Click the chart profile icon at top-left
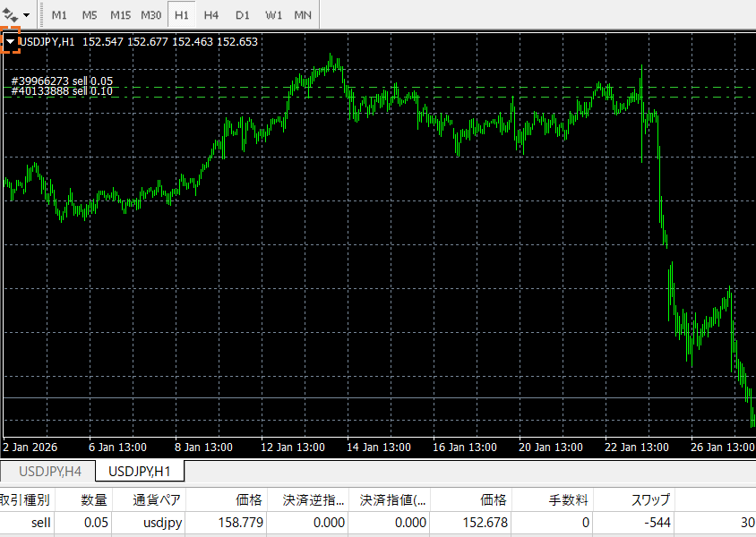 [x=10, y=14]
